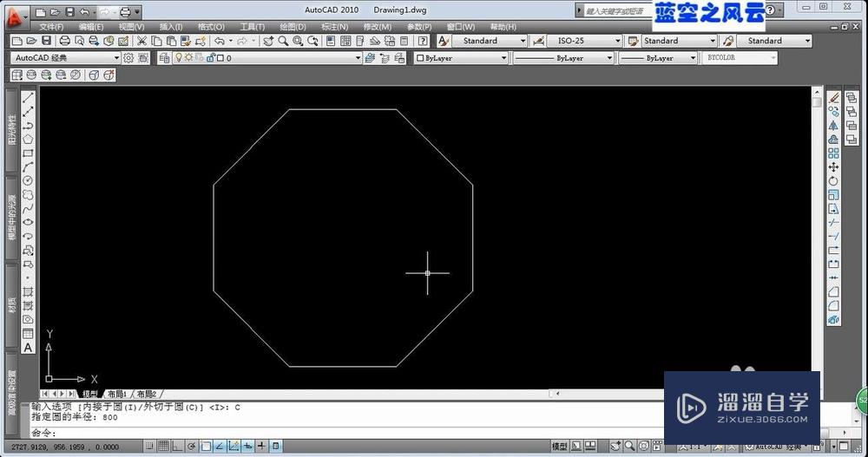Screen dimensions: 868x457
Task: Click the Plot printer icon in standard toolbar
Action: tap(65, 41)
